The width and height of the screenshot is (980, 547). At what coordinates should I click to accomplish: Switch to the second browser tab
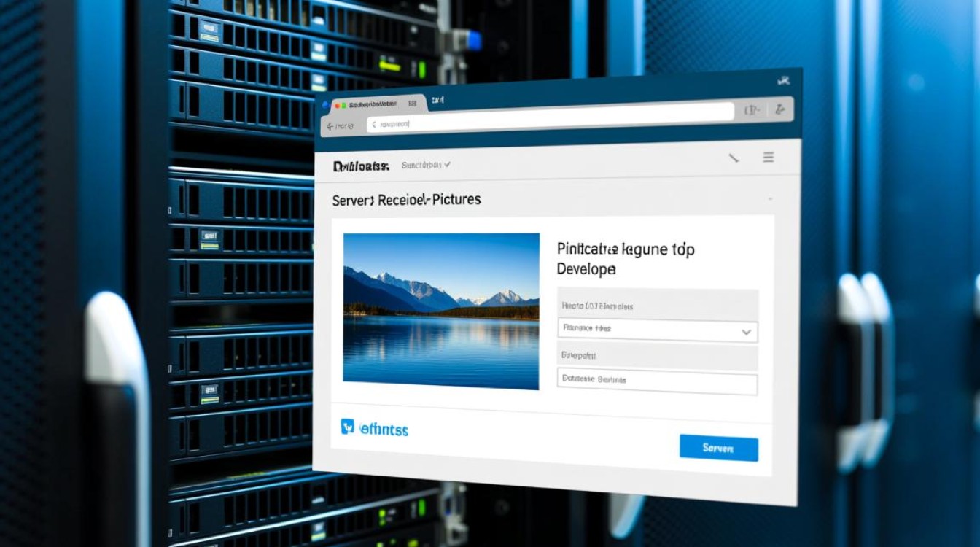pyautogui.click(x=438, y=100)
